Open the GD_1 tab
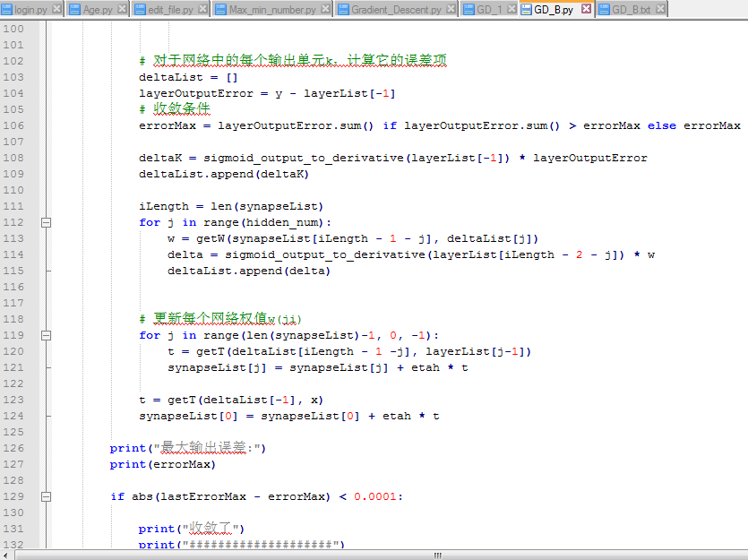The image size is (748, 560). pos(489,10)
